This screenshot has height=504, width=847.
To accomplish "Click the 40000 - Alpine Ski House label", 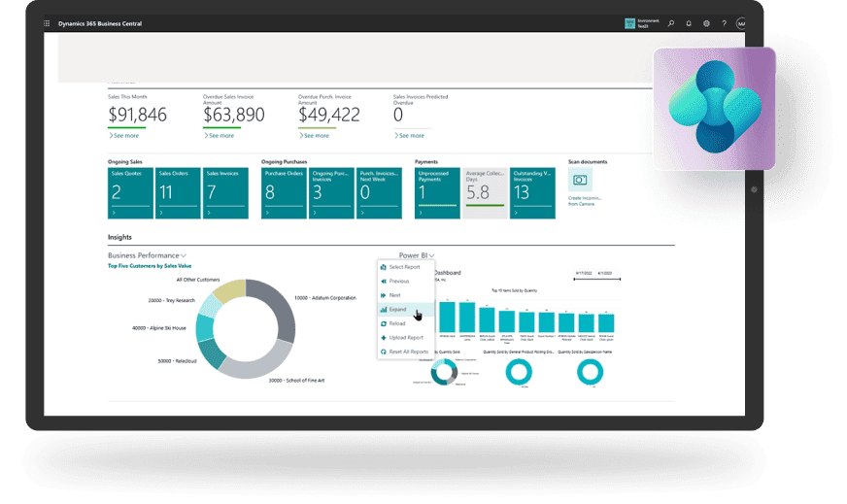I will coord(159,328).
